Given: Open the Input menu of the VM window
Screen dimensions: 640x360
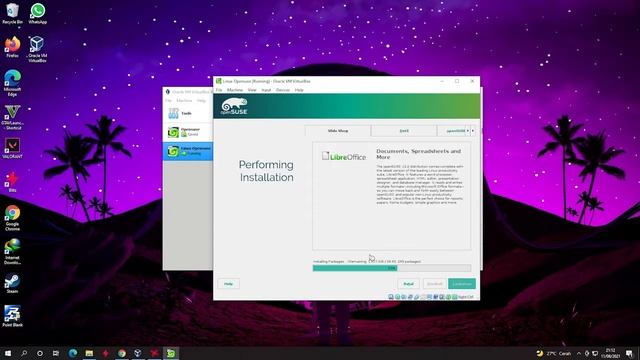Looking at the screenshot, I should [266, 90].
